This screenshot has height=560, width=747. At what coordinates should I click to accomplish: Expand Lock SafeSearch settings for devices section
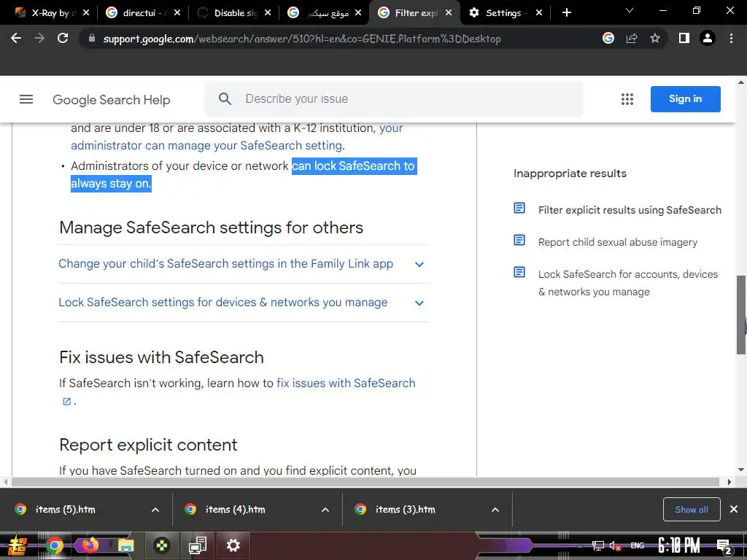[x=243, y=303]
